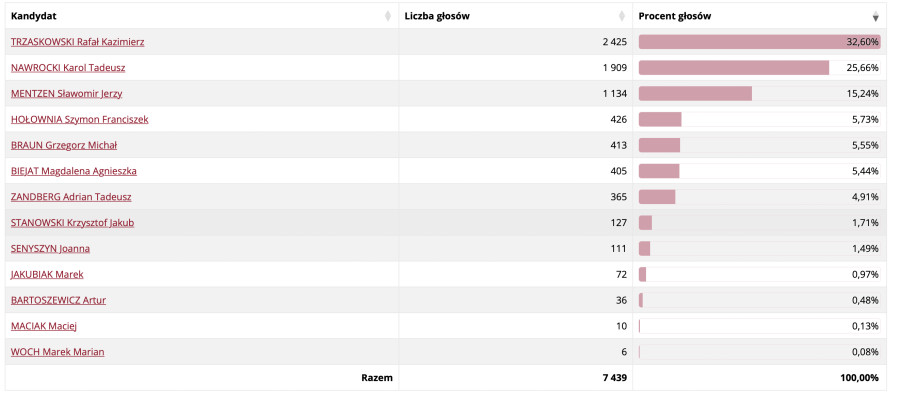
Task: Open BIEJAT Magdalena Agnieszka link
Action: (73, 171)
